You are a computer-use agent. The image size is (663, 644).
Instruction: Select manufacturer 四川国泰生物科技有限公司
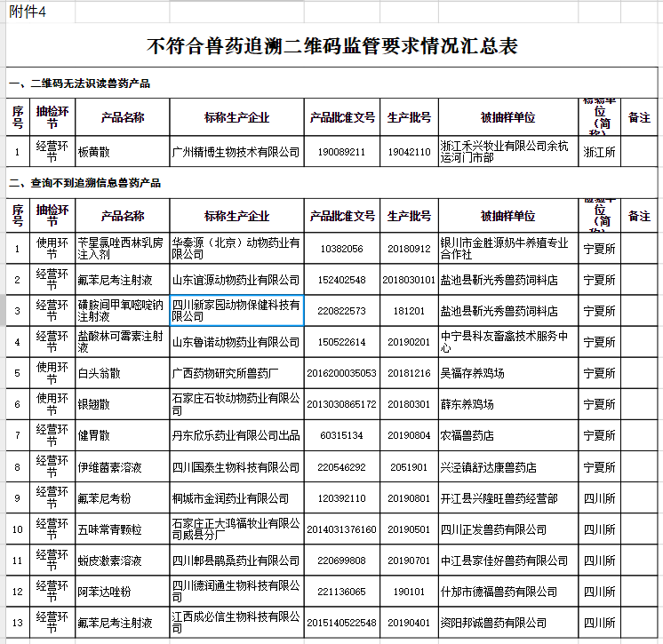tap(236, 467)
